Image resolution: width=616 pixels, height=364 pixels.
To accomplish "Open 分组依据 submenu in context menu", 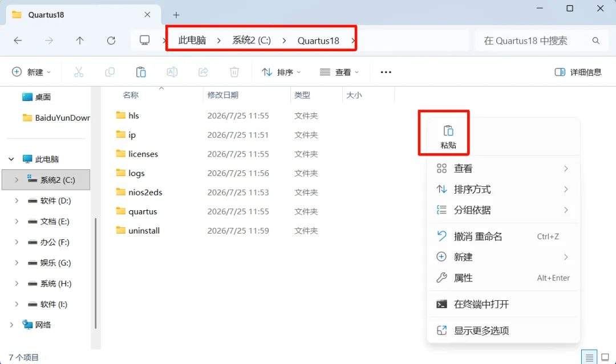I will [x=503, y=210].
